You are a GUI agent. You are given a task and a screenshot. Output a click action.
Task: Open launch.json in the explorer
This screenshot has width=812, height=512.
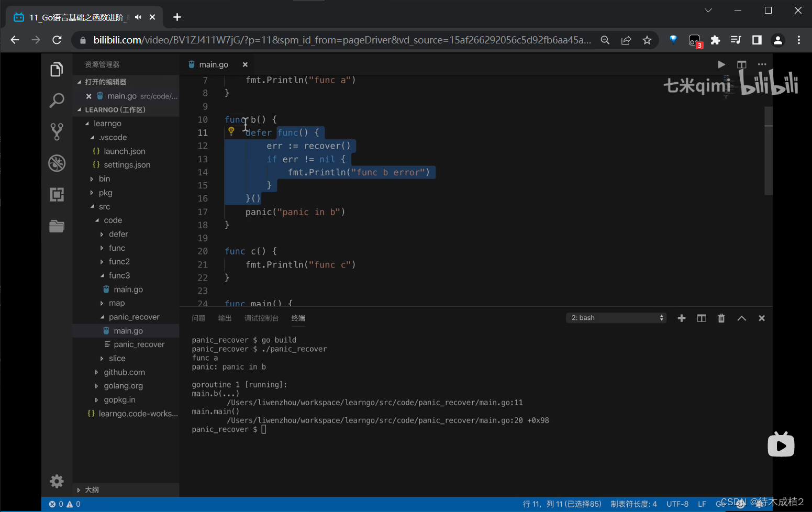pos(125,151)
